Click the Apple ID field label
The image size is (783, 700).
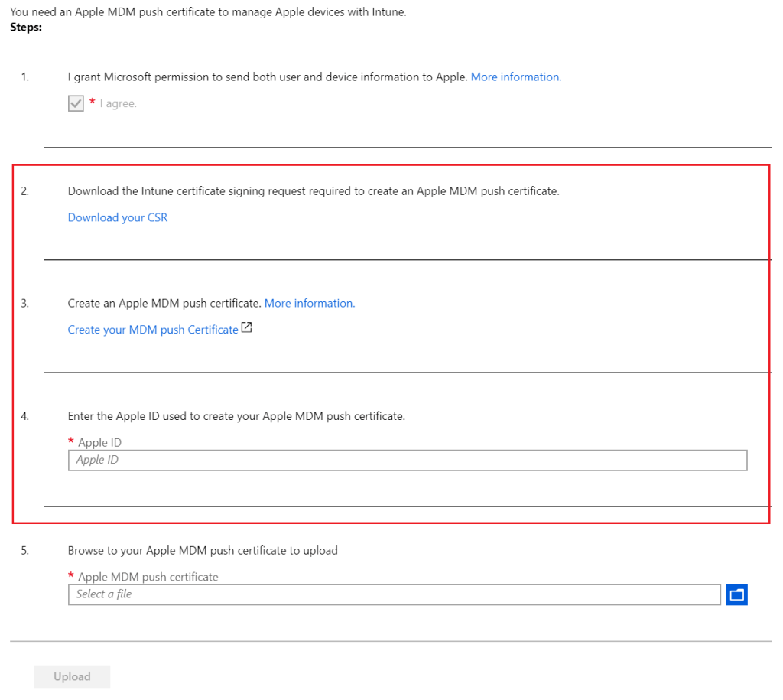point(99,443)
